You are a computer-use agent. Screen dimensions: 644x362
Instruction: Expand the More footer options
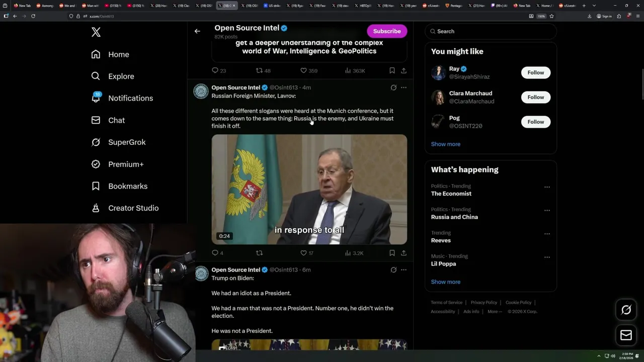495,312
